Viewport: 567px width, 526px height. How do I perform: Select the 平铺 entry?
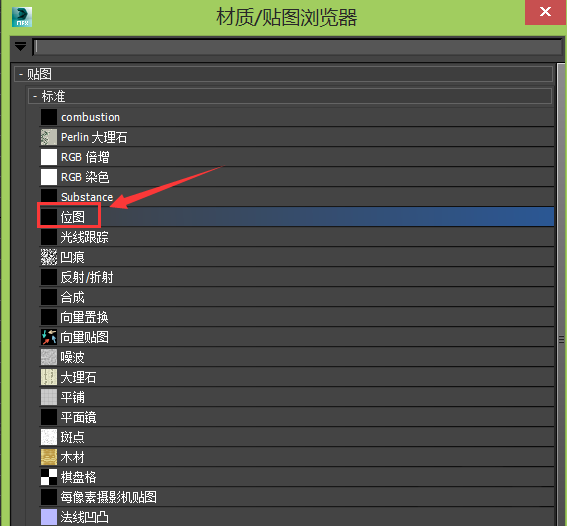tap(297, 397)
